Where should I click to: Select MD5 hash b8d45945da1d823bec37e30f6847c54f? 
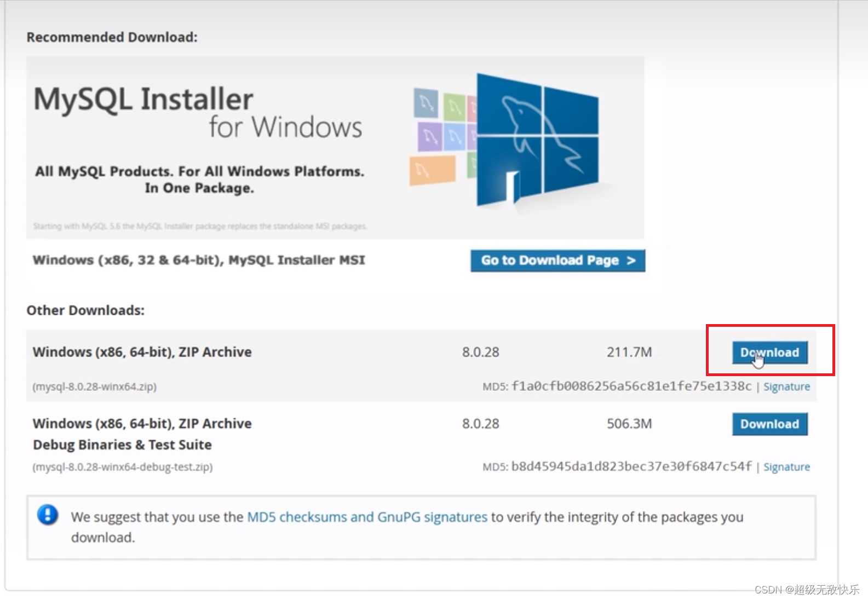[x=631, y=466]
